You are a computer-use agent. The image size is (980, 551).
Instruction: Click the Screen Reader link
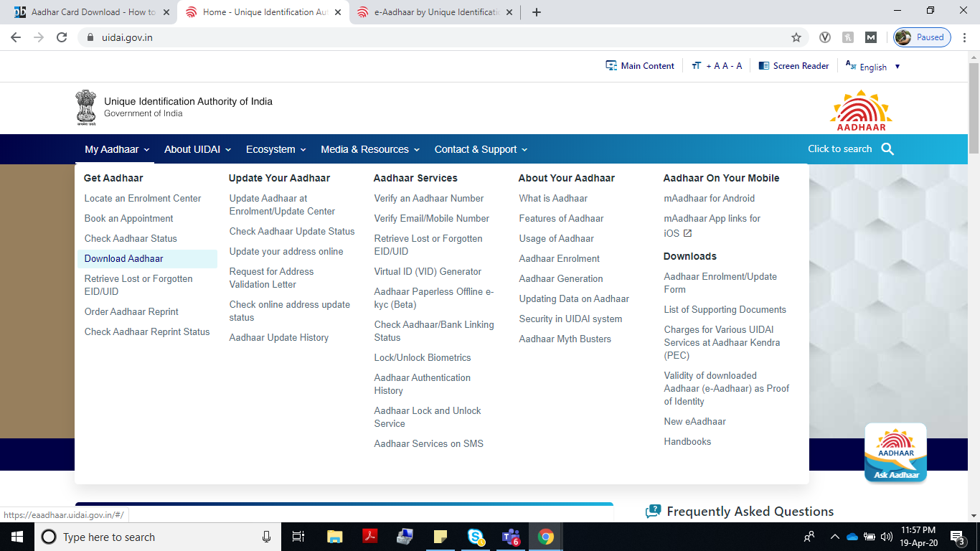(x=801, y=66)
